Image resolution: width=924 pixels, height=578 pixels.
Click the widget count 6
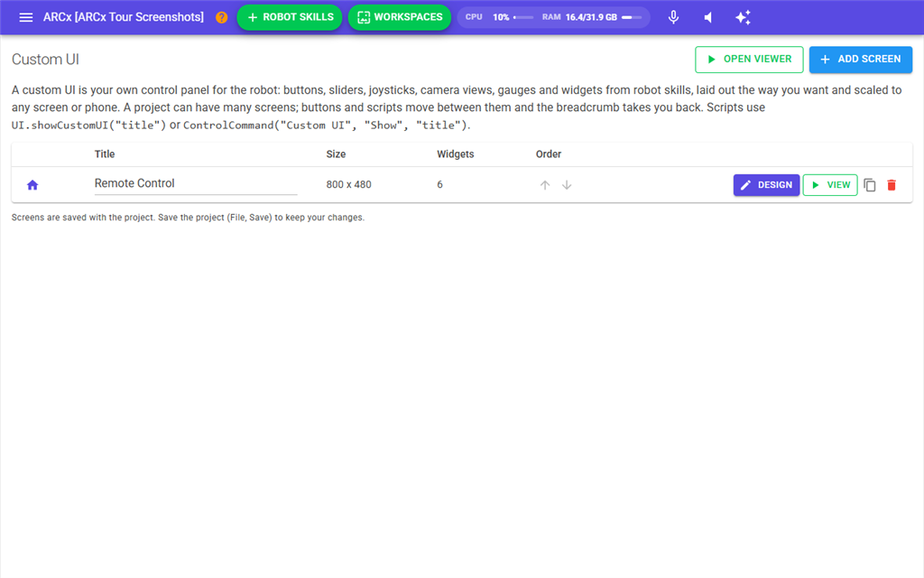[439, 184]
